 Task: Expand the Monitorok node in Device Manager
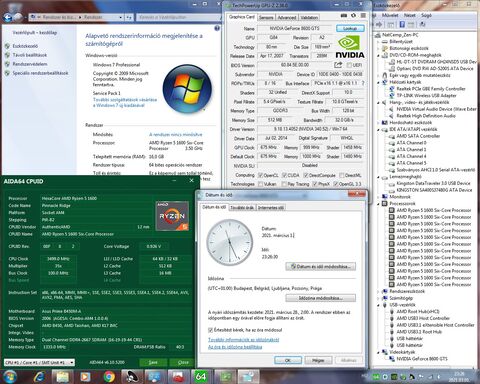pyautogui.click(x=378, y=197)
